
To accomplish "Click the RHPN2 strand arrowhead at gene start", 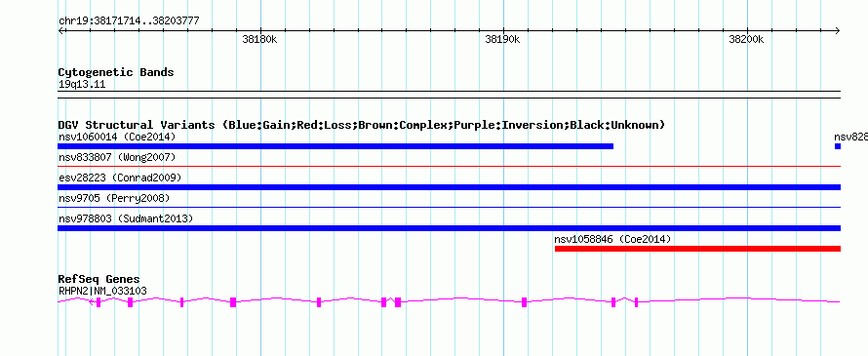I will pos(91,301).
